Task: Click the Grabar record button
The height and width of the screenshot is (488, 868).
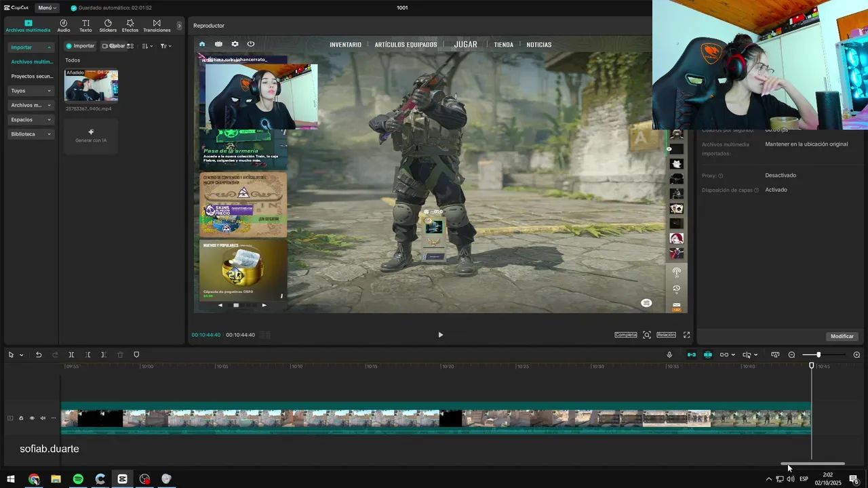Action: (x=114, y=46)
